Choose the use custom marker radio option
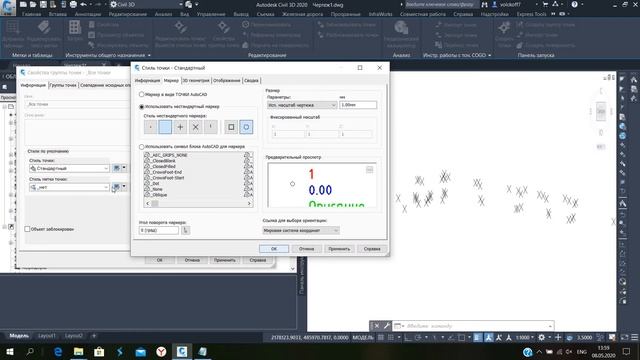Image resolution: width=640 pixels, height=360 pixels. pos(142,107)
